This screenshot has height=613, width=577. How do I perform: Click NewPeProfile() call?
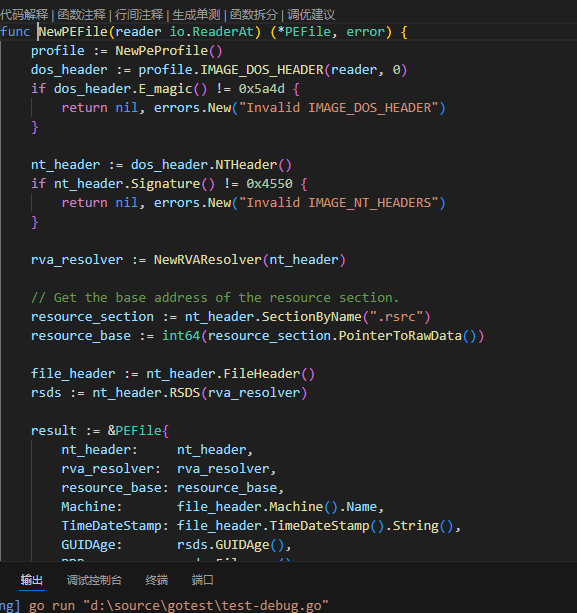tap(169, 51)
